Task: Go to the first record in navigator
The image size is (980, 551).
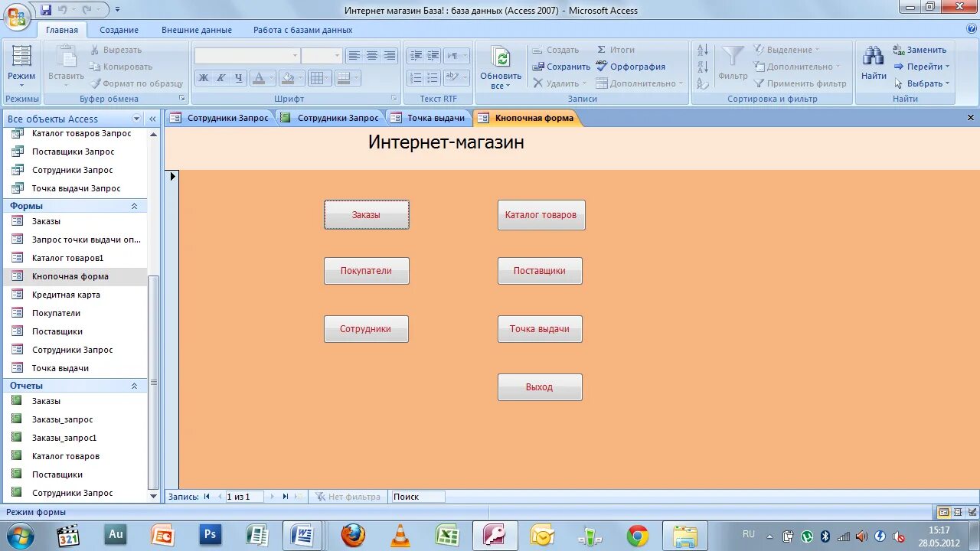Action: pyautogui.click(x=207, y=497)
